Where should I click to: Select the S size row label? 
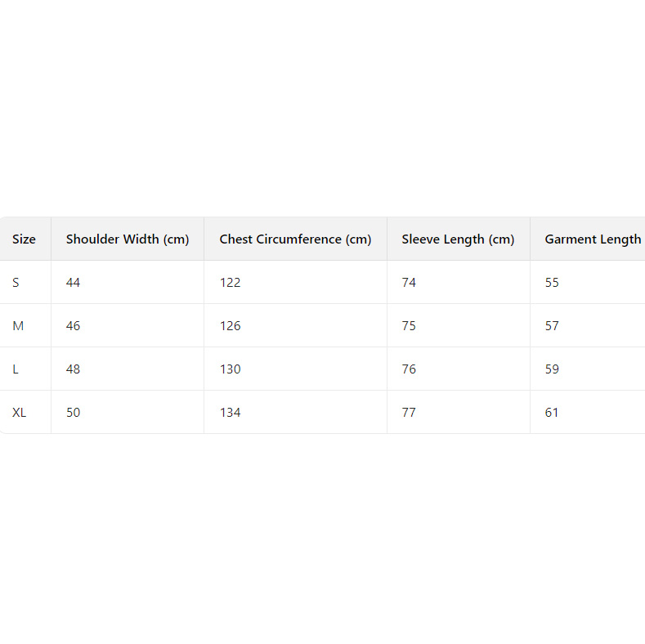[x=16, y=283]
